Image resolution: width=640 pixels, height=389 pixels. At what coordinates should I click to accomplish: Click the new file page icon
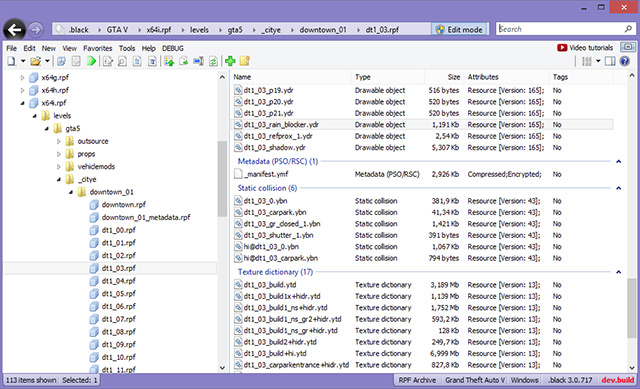click(11, 61)
